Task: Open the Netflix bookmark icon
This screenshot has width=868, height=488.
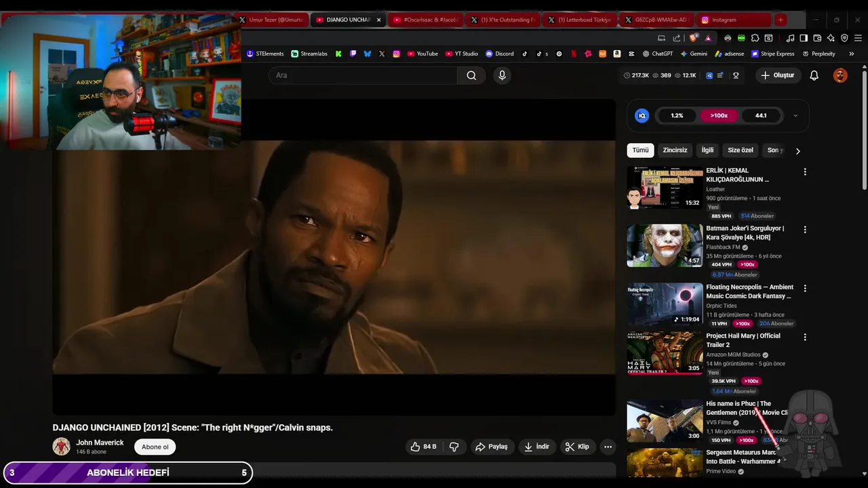Action: coord(574,54)
